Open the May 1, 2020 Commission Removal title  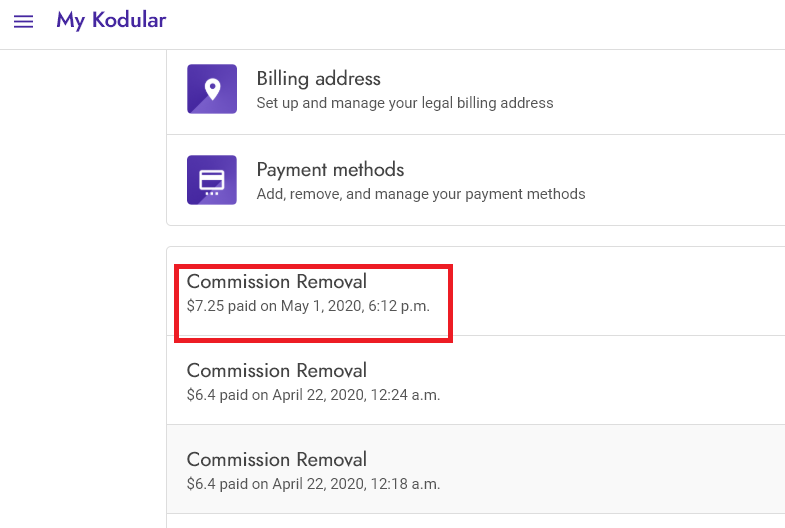276,282
